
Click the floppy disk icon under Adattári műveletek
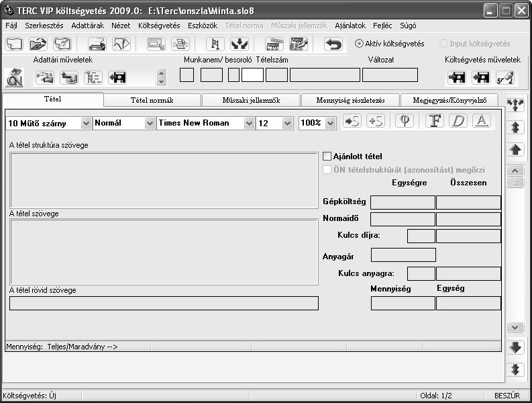click(x=117, y=77)
